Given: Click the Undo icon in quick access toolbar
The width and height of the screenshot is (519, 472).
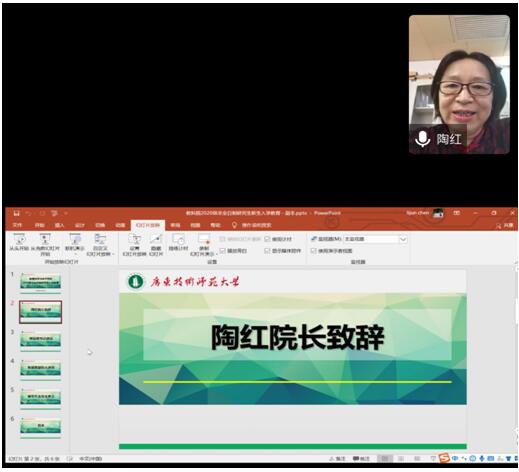Looking at the screenshot, I should pos(29,213).
